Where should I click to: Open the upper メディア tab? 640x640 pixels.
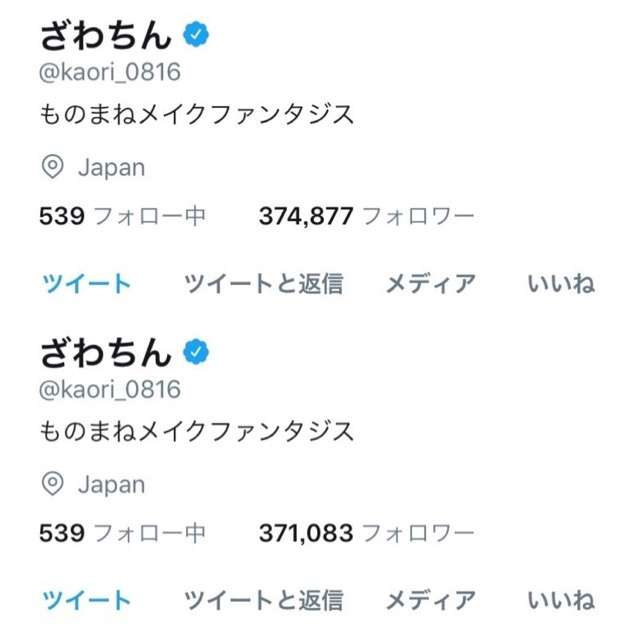431,283
